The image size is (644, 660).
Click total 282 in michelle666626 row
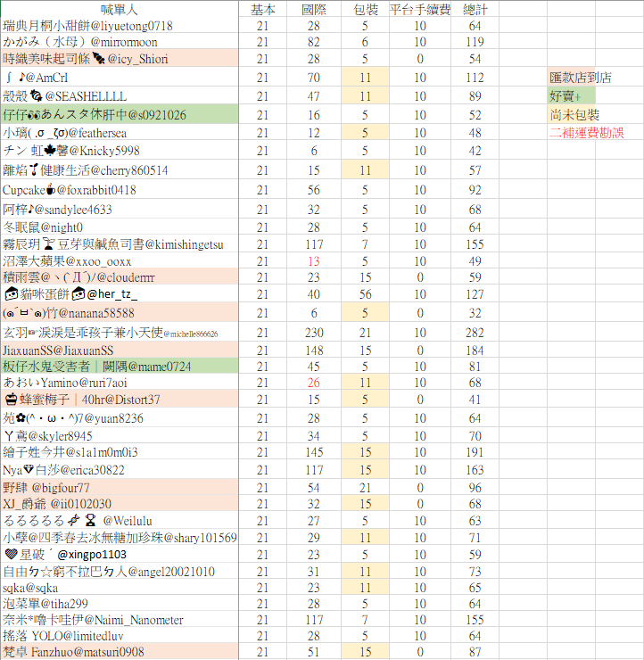(x=475, y=333)
